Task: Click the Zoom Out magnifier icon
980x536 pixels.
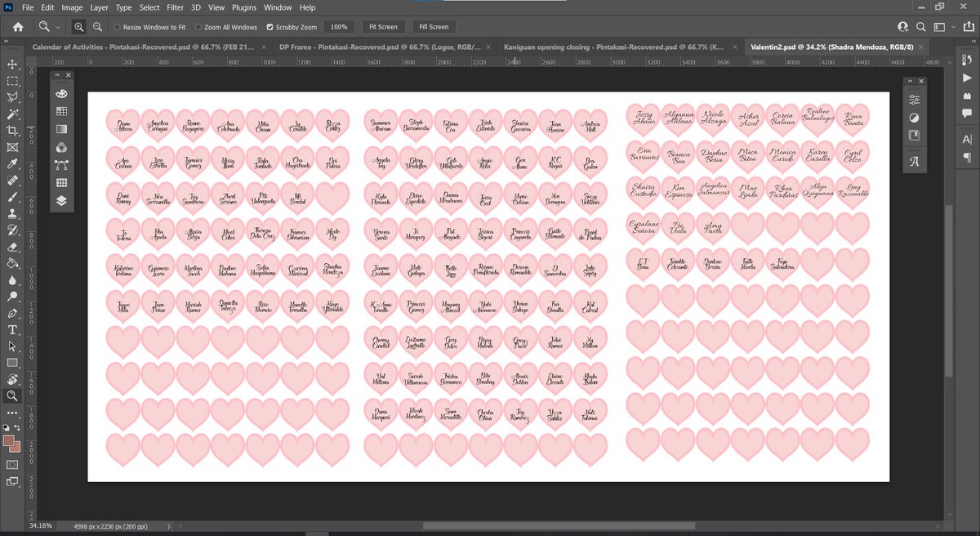Action: (98, 27)
